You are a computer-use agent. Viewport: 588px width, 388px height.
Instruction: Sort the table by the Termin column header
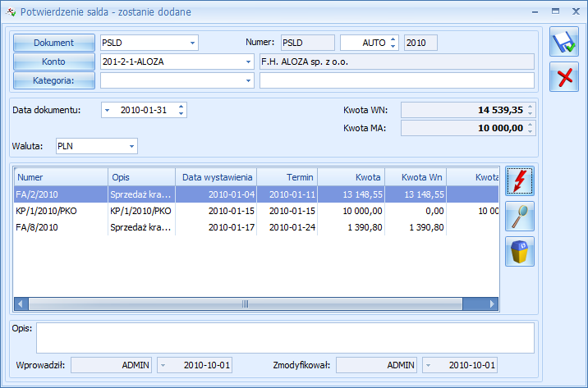click(287, 177)
